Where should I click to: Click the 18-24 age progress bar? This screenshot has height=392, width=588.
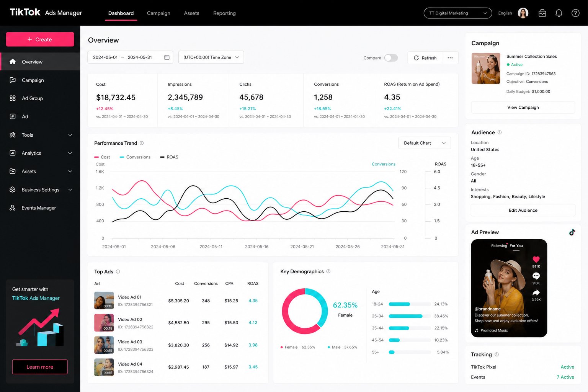pyautogui.click(x=410, y=304)
